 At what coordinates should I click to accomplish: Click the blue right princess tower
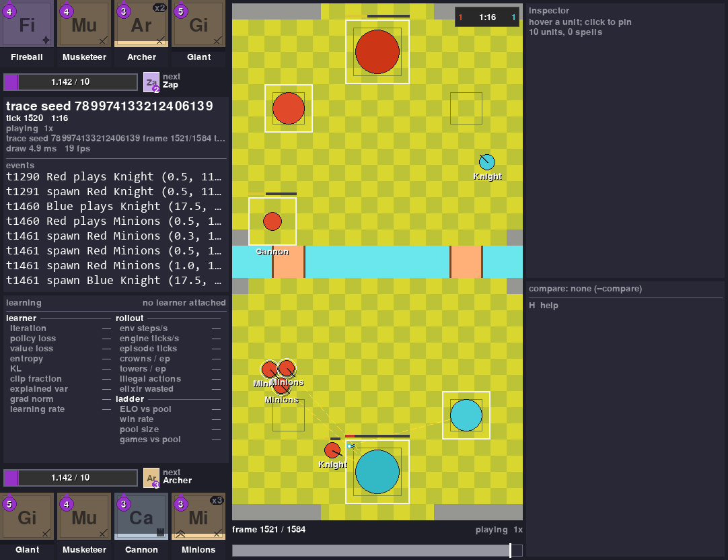pyautogui.click(x=466, y=415)
